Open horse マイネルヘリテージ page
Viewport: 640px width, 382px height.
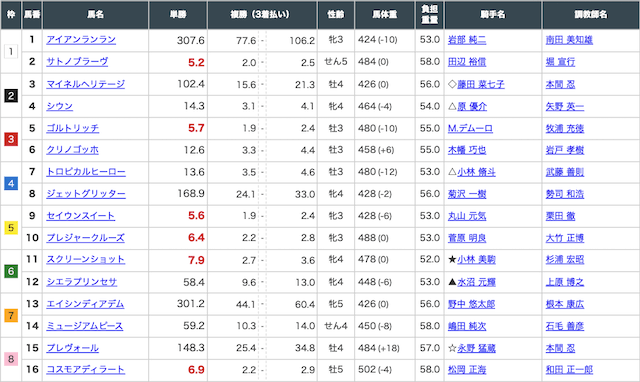click(85, 84)
